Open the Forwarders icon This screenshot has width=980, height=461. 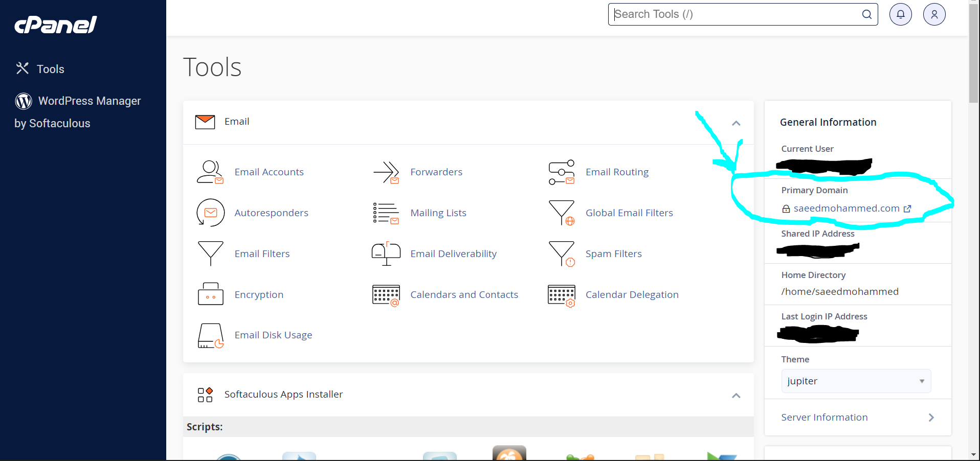point(386,172)
